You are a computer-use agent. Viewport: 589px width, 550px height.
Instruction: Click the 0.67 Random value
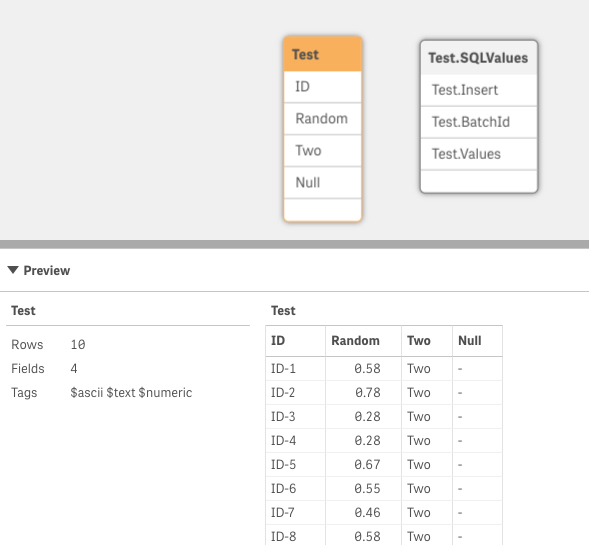(363, 465)
